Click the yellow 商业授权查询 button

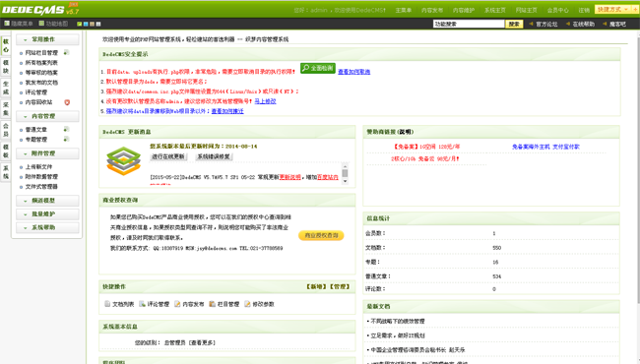321,235
